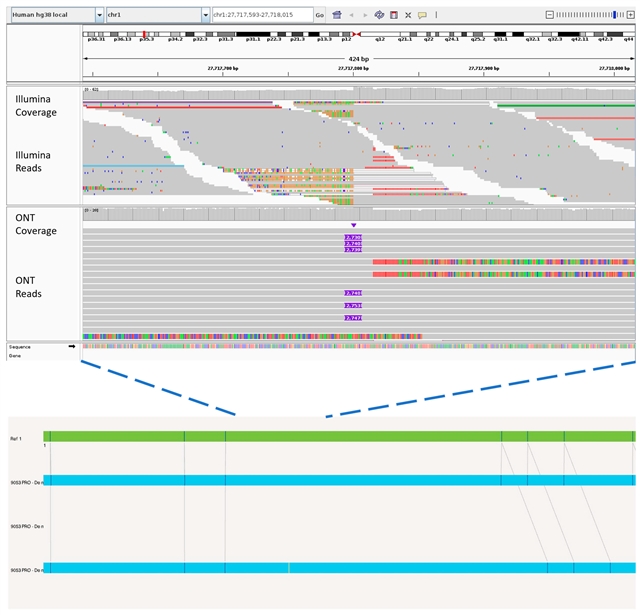Screen dimensions: 640x615
Task: Click the green Ref 1 alignment bar
Action: coord(338,437)
